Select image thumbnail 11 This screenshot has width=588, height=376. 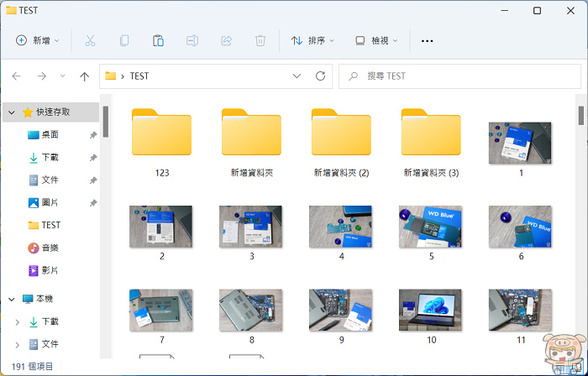[520, 310]
